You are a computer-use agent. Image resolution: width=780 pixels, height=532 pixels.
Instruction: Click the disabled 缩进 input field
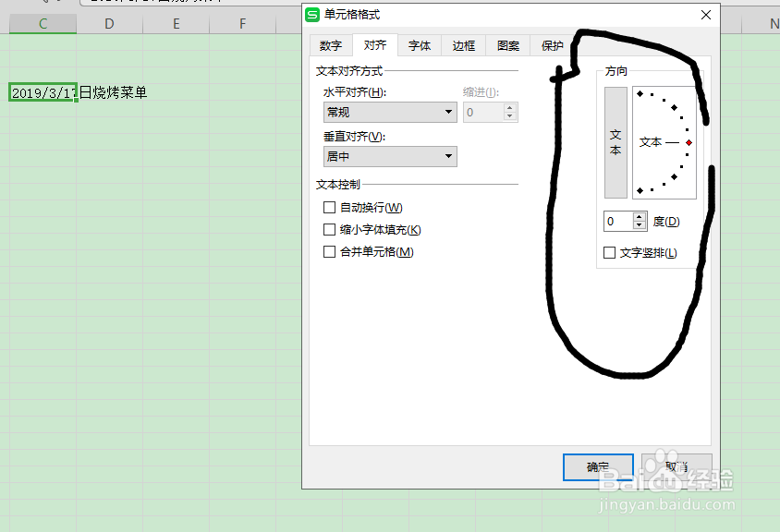pyautogui.click(x=483, y=113)
